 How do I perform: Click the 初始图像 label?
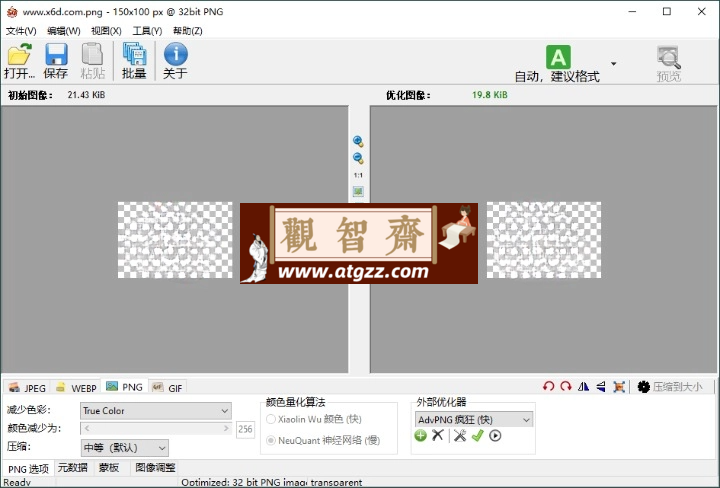(30, 95)
